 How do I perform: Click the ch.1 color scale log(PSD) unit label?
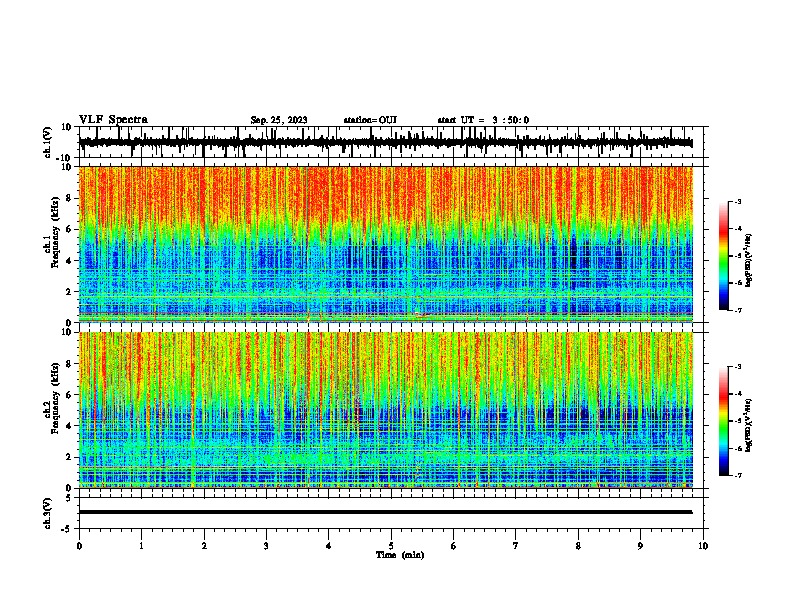[749, 260]
